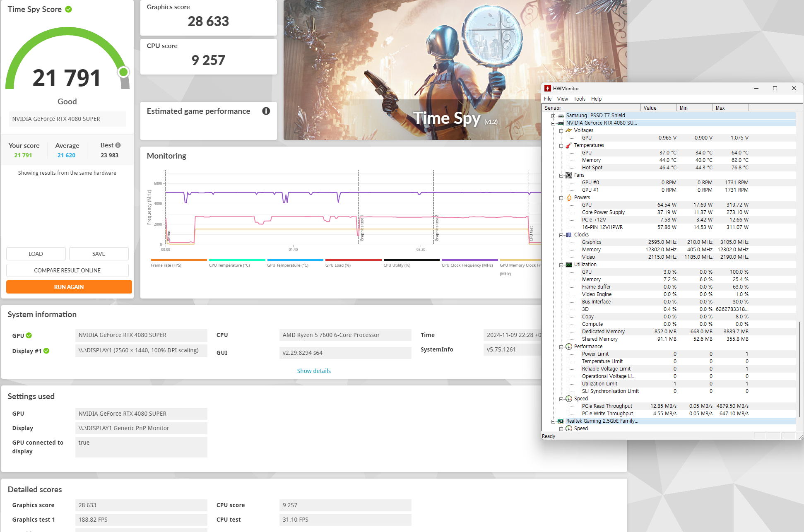The width and height of the screenshot is (804, 532).
Task: Click the Graphics test 2 marker on monitoring chart
Action: [x=437, y=229]
